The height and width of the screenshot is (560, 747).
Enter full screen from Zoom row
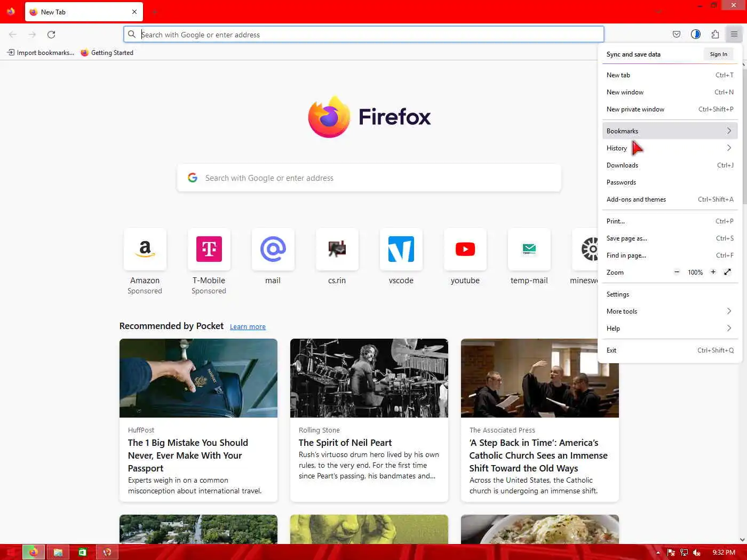click(727, 272)
